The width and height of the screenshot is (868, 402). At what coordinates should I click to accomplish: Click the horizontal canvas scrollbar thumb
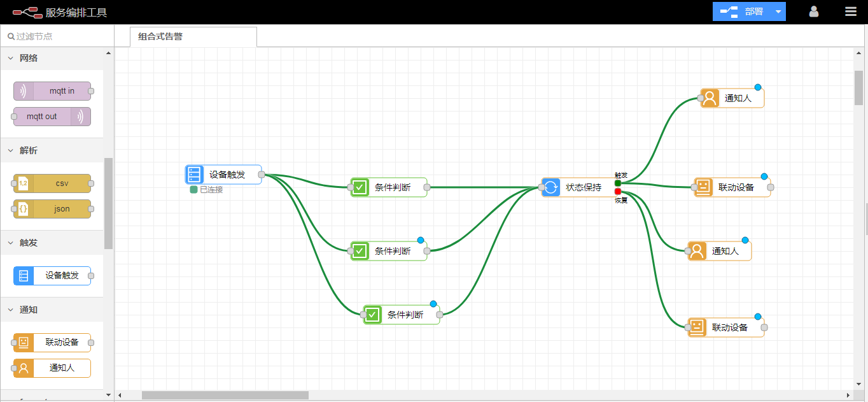(x=225, y=395)
